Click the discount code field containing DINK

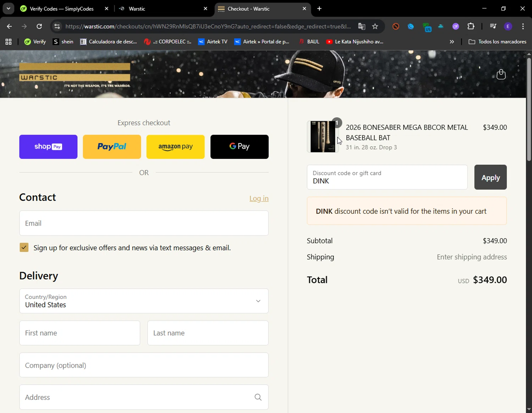pyautogui.click(x=387, y=177)
